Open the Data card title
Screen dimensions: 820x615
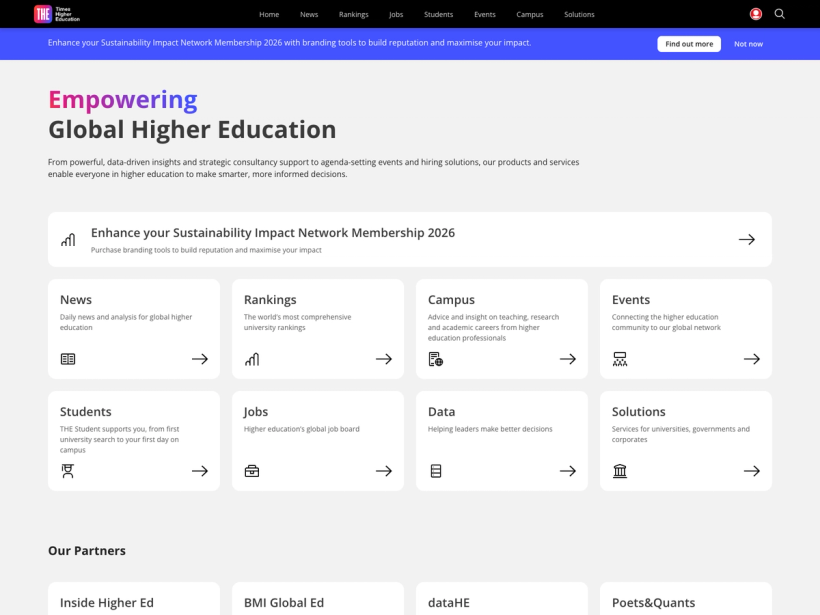coord(441,412)
